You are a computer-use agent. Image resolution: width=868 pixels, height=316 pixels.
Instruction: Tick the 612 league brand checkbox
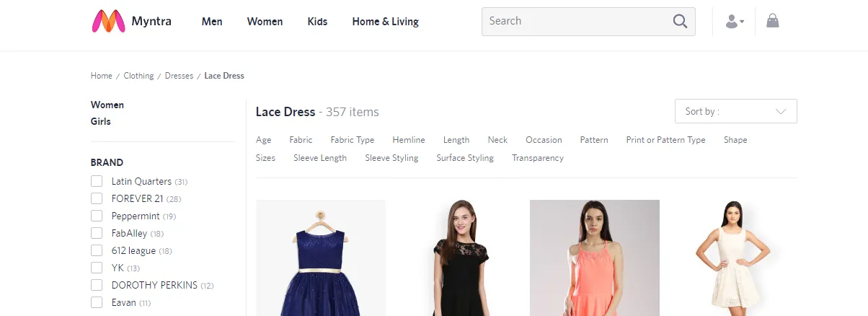coord(97,250)
